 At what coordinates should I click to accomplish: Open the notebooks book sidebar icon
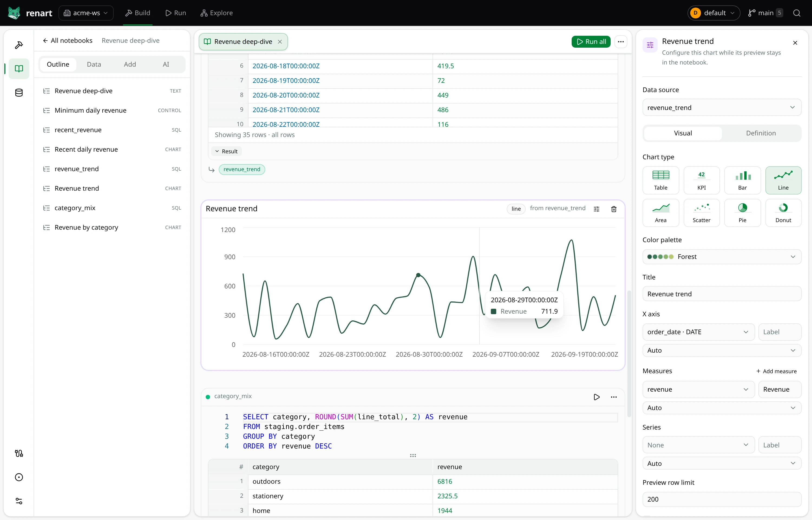click(19, 69)
